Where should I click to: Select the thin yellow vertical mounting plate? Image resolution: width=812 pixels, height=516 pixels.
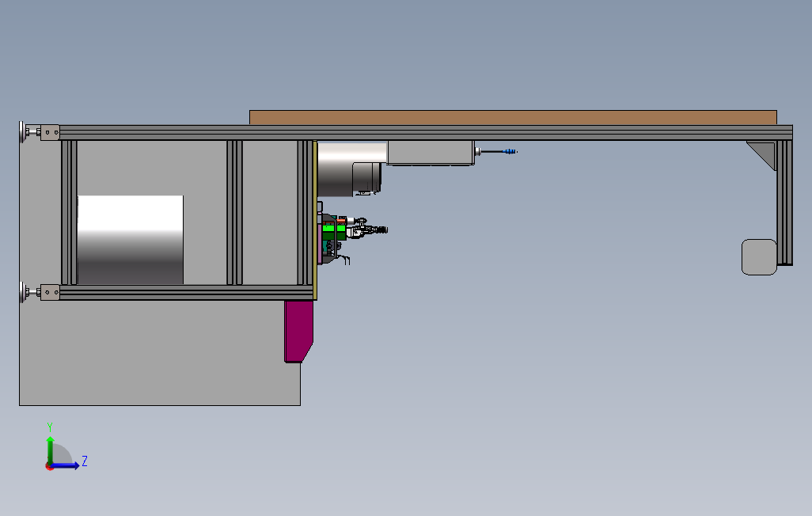coord(315,220)
